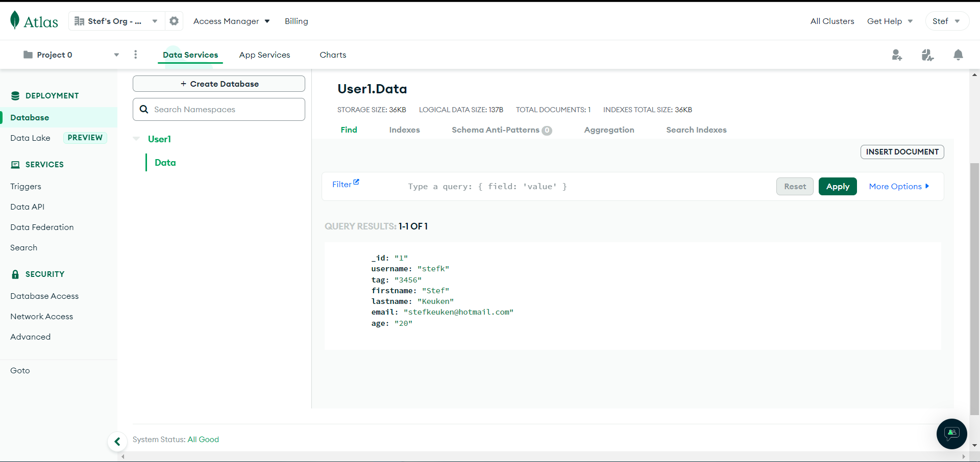Click Goto in the sidebar
The width and height of the screenshot is (980, 462).
20,371
